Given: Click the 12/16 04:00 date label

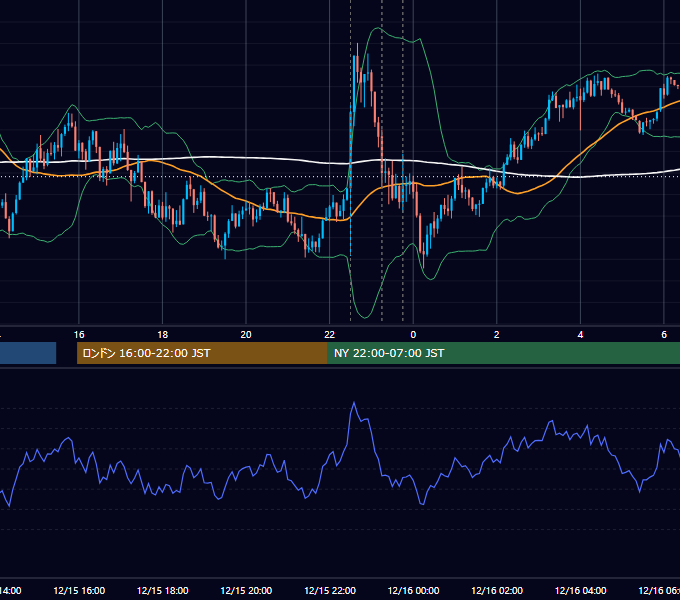Looking at the screenshot, I should pyautogui.click(x=581, y=590).
